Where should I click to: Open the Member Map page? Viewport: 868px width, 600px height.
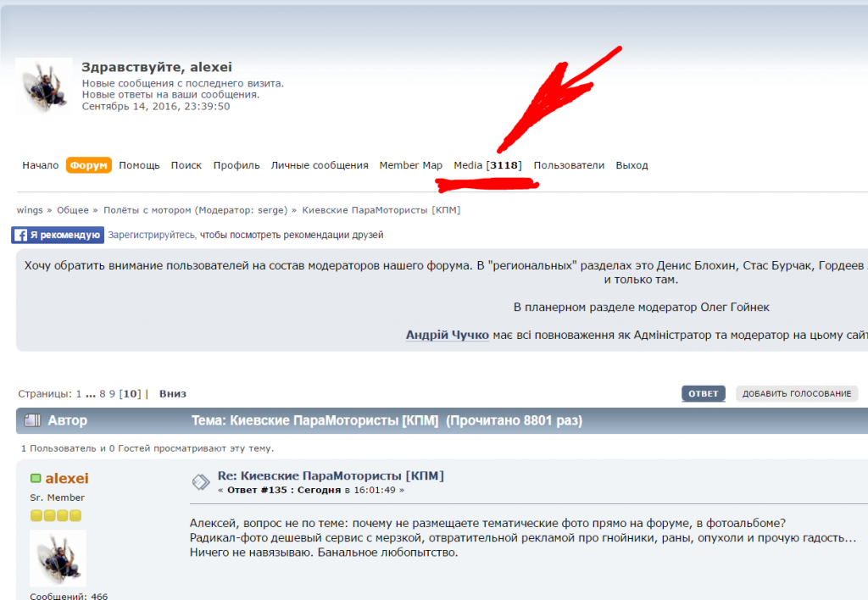tap(411, 165)
